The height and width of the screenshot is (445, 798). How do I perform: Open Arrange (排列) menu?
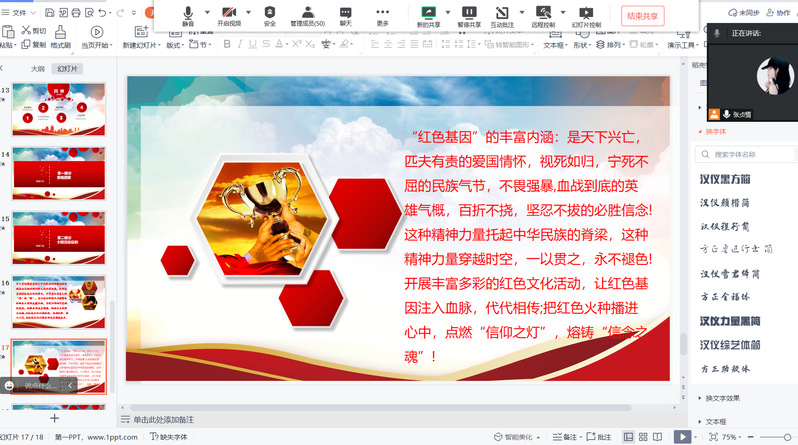pos(611,45)
